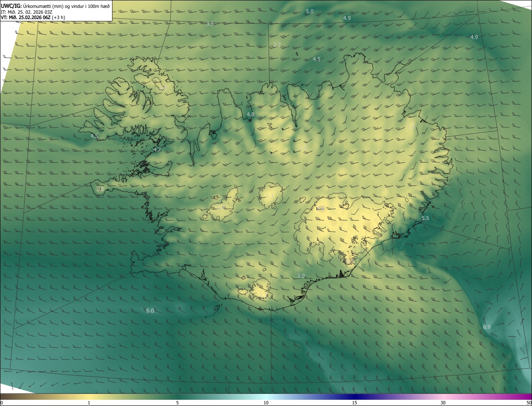This screenshot has width=532, height=406.
Task: Click the UWC/IG Úrkomumætti title line
Action: tap(55, 6)
